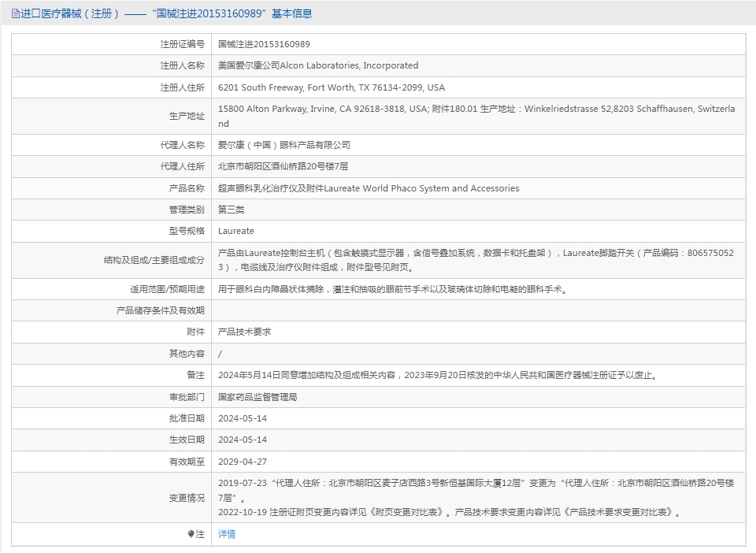Click the 产品储存条件及有效期 row label
This screenshot has width=756, height=553.
160,310
